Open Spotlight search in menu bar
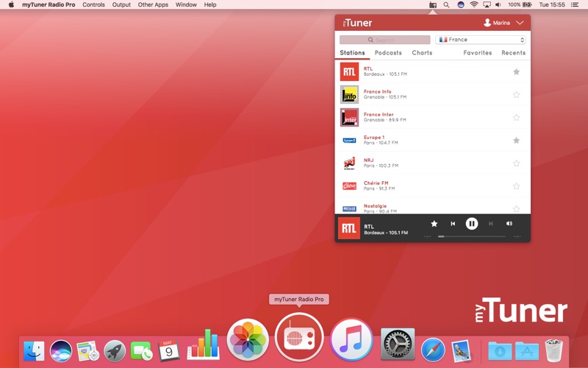 (446, 4)
